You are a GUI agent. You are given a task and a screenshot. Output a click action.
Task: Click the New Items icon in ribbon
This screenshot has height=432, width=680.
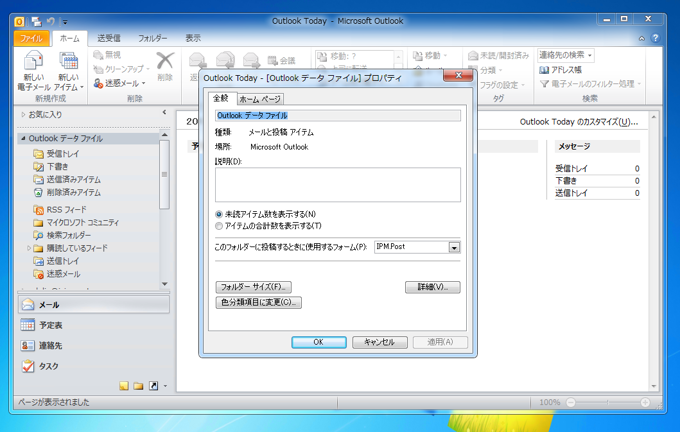[69, 60]
